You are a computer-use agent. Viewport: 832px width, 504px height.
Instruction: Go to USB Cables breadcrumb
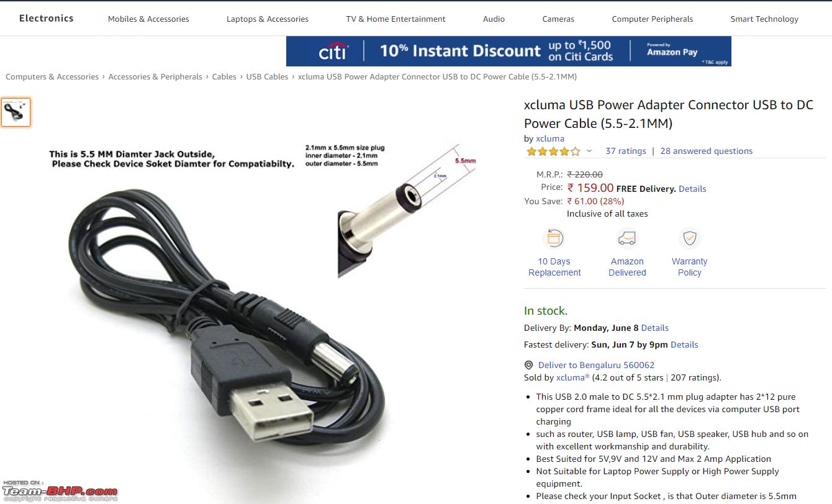coord(267,77)
